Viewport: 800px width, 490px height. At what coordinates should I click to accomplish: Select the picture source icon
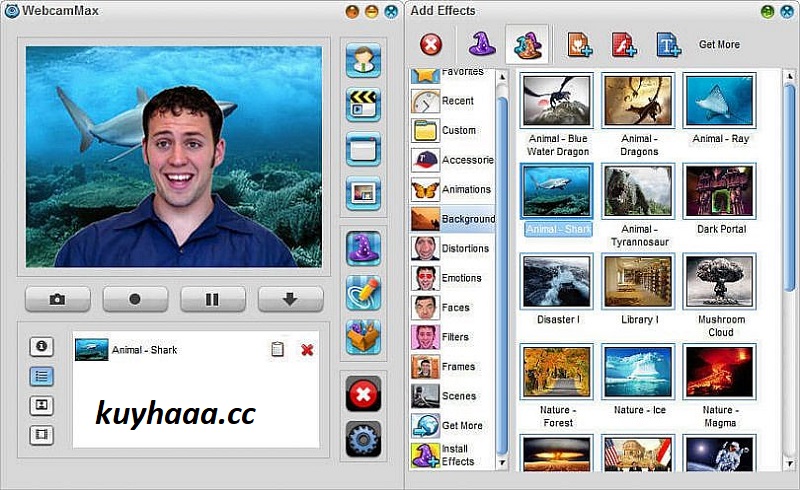(363, 193)
